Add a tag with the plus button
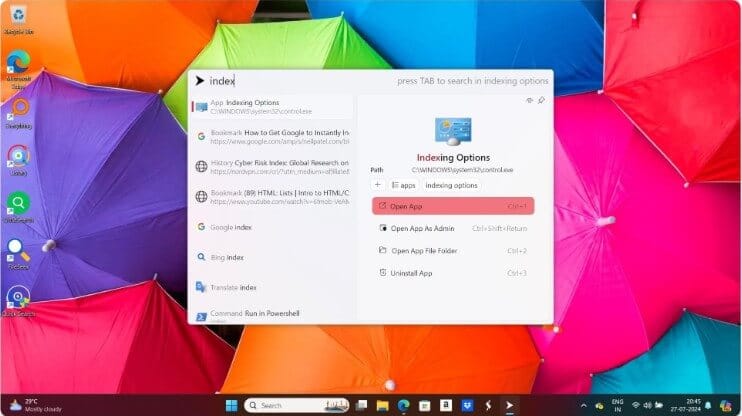This screenshot has height=416, width=742. point(378,185)
